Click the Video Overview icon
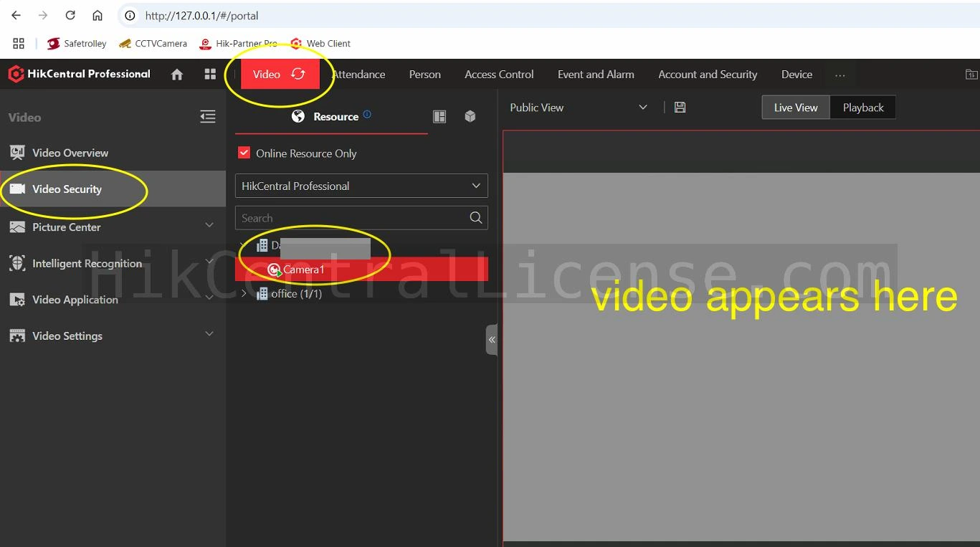The image size is (980, 547). click(17, 153)
